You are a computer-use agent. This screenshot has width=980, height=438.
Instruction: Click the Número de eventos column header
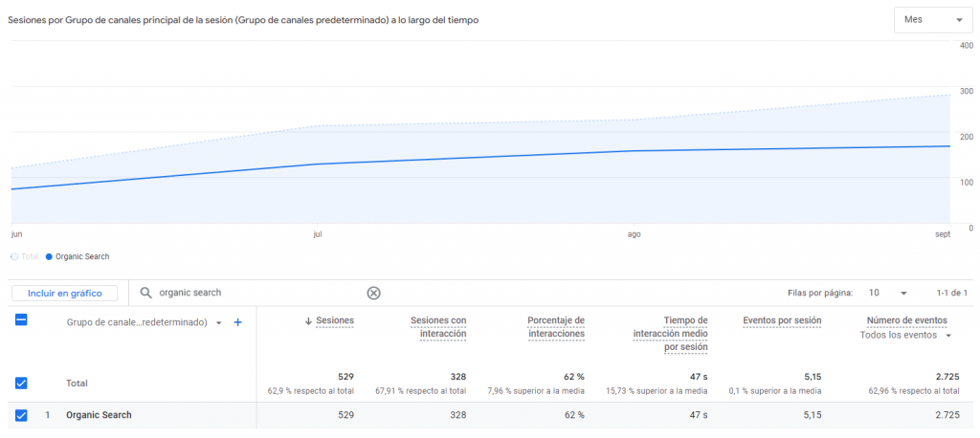906,320
